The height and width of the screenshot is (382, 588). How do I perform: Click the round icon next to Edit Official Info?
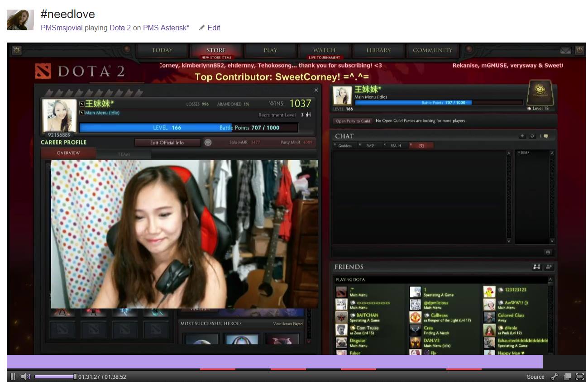coord(208,142)
